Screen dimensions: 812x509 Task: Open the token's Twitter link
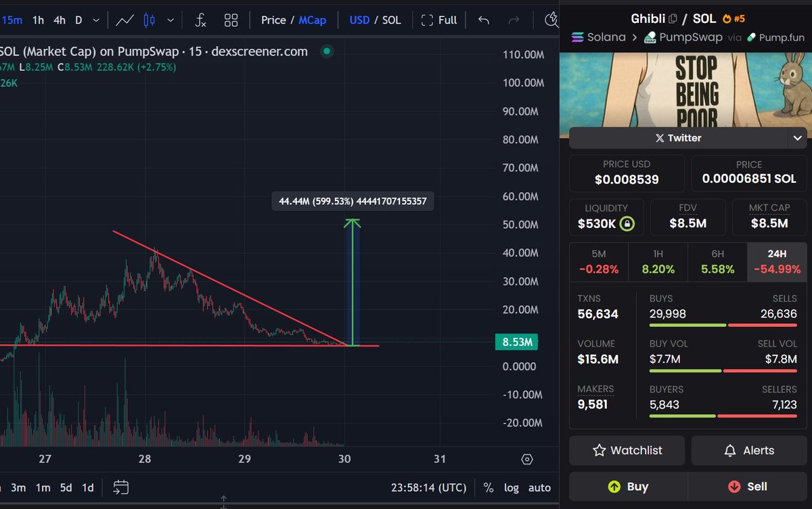coord(677,138)
